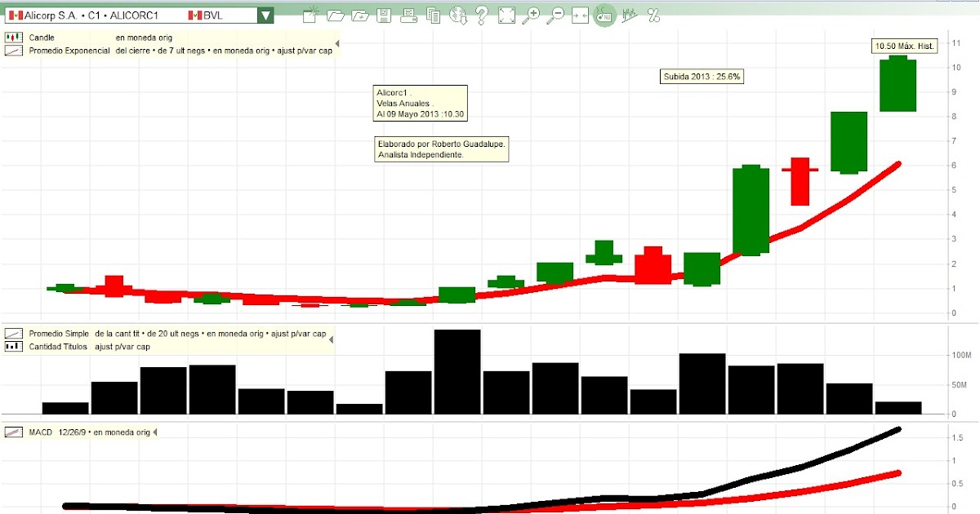Viewport: 980px width, 514px height.
Task: Click the tallest black volume bar
Action: pos(457,372)
